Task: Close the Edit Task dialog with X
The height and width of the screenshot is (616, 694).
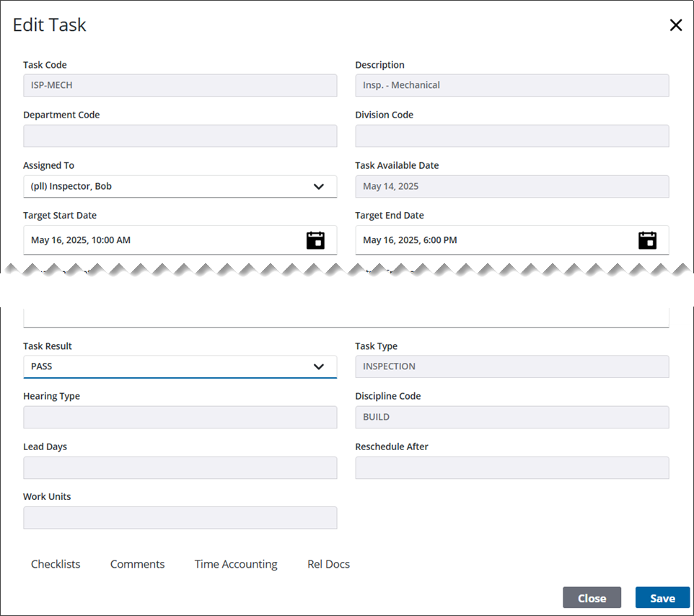Action: tap(675, 25)
